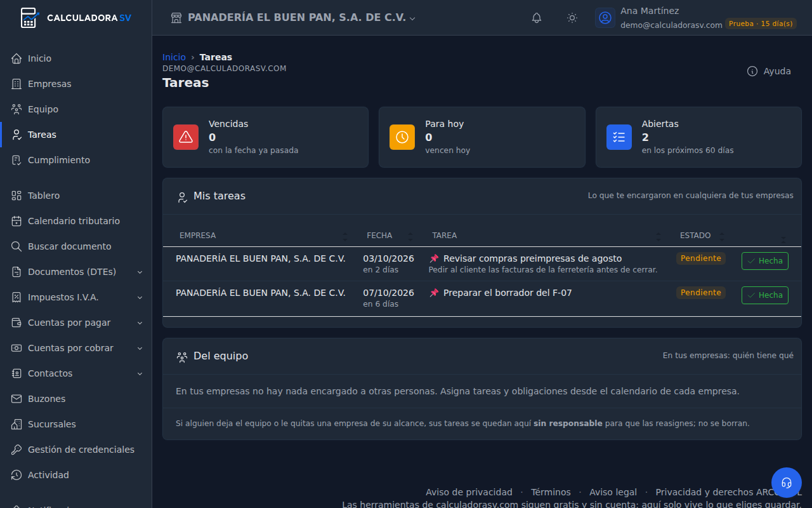Expand Cuentas por cobrar submenu
812x508 pixels.
140,348
